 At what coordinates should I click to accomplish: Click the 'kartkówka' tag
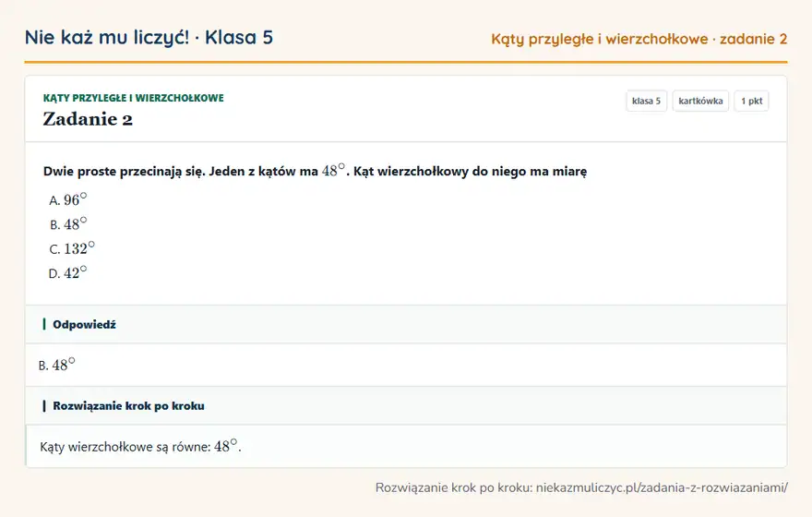700,101
